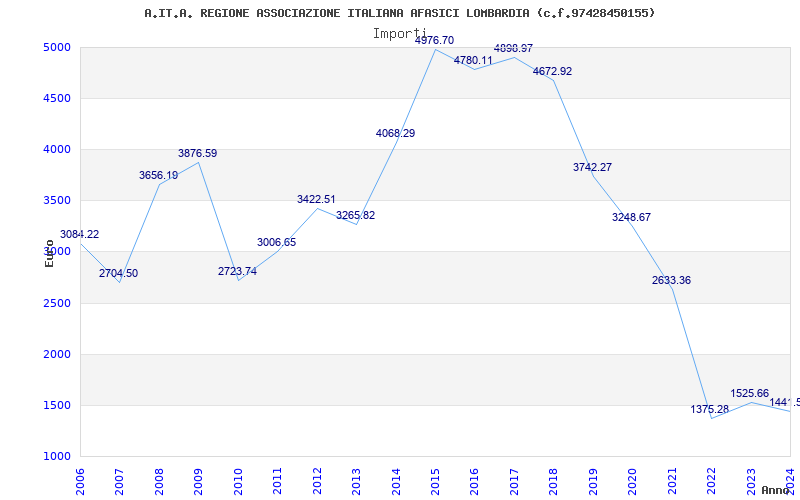Click the data label 3742.27
The image size is (800, 500).
point(592,167)
